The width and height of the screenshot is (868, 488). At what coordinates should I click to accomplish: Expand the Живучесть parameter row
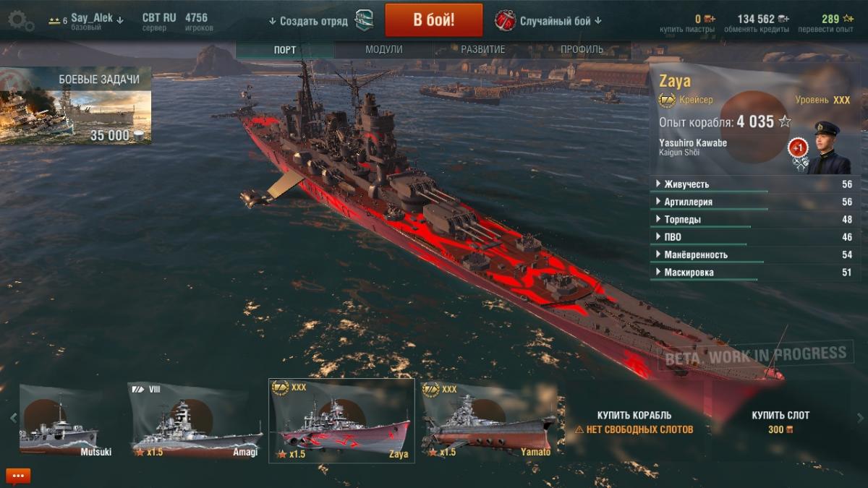point(752,184)
